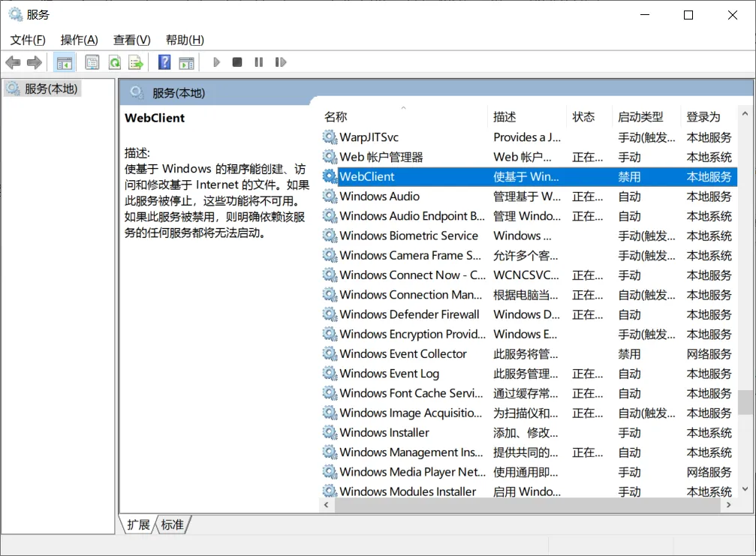Click the left arrow of the horizontal scrollbar
The width and height of the screenshot is (756, 556).
(x=327, y=505)
